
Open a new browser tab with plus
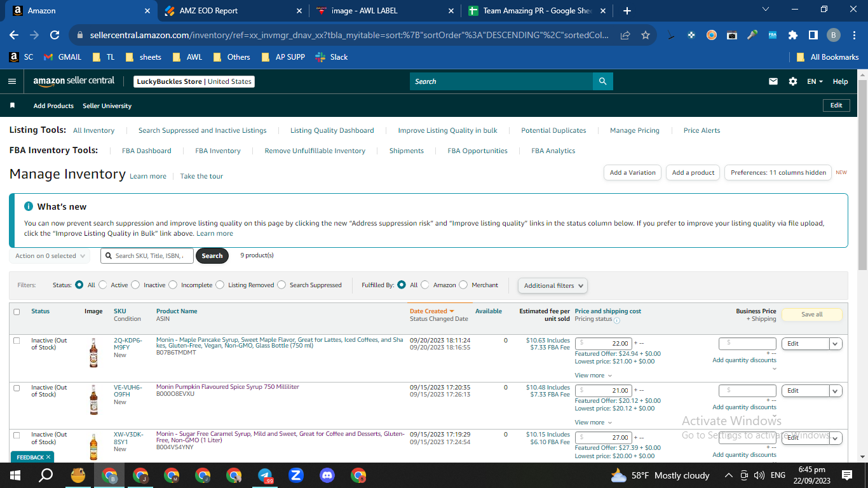(x=627, y=11)
